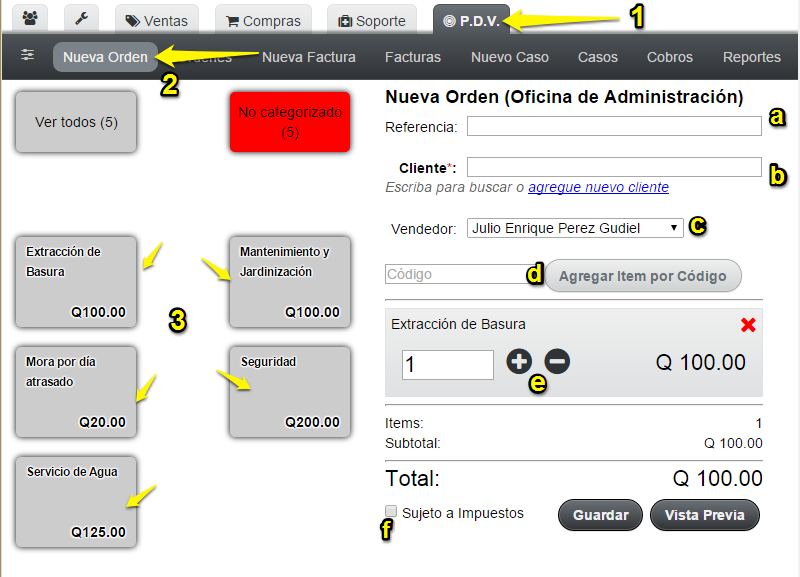Viewport: 800px width, 577px height.
Task: Add Extracción de Basura product tile
Action: coord(76,282)
